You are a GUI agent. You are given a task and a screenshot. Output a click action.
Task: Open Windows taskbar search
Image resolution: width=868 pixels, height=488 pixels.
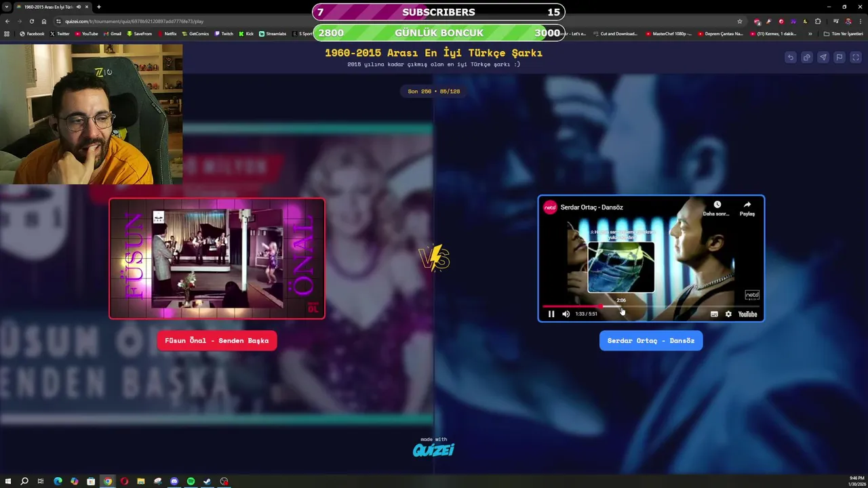(x=24, y=481)
